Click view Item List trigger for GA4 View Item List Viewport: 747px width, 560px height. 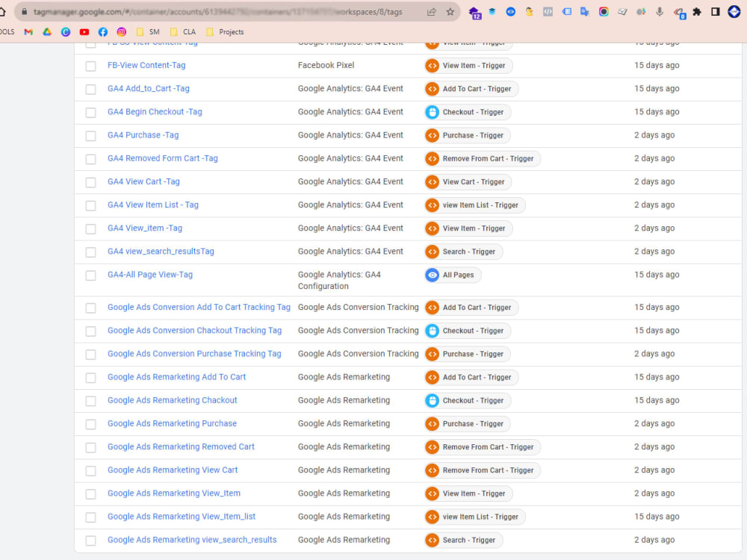[474, 205]
